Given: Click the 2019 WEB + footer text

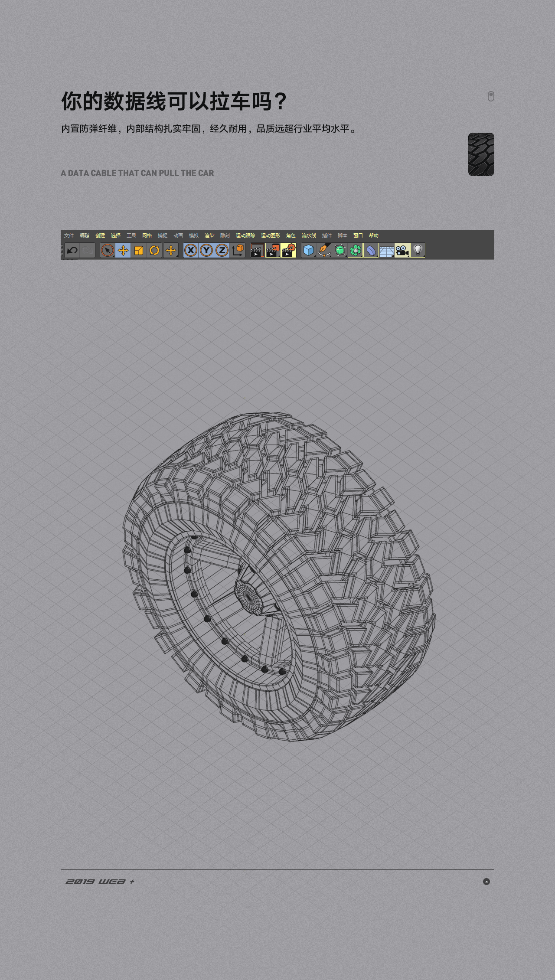Looking at the screenshot, I should pos(100,882).
